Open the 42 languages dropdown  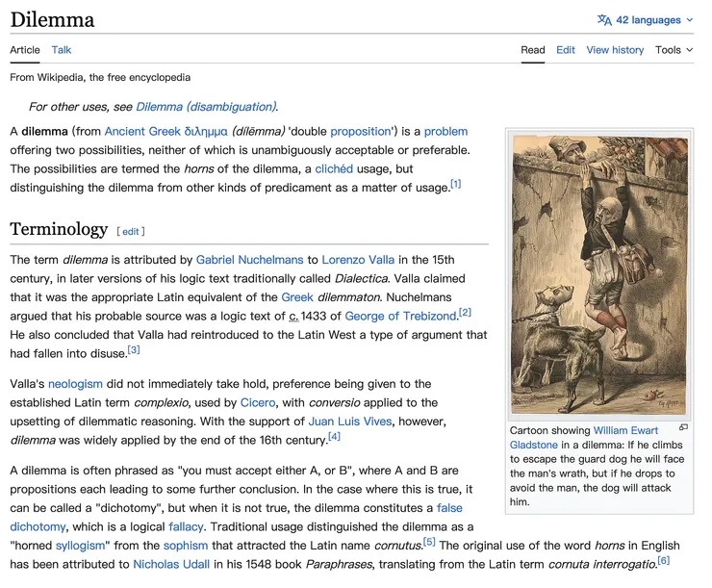tap(646, 20)
